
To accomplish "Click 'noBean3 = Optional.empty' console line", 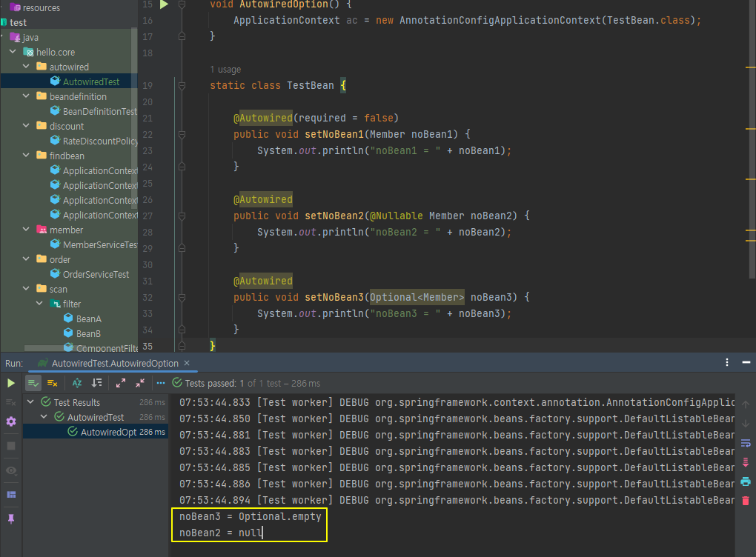I will click(x=251, y=516).
